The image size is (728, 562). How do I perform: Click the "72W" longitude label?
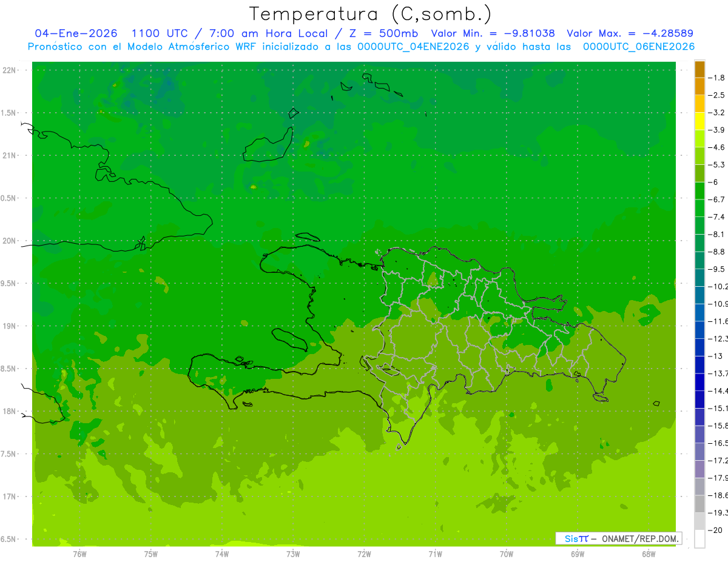364,554
